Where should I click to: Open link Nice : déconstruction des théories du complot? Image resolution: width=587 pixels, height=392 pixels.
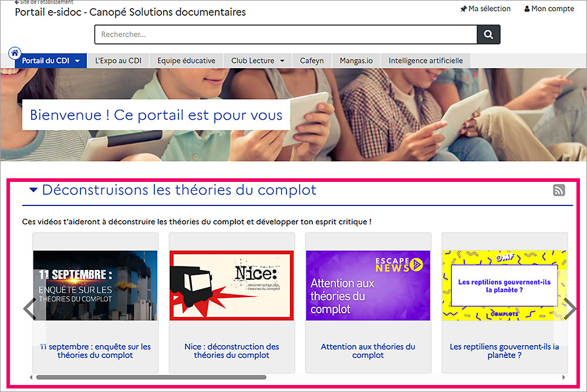pos(232,351)
